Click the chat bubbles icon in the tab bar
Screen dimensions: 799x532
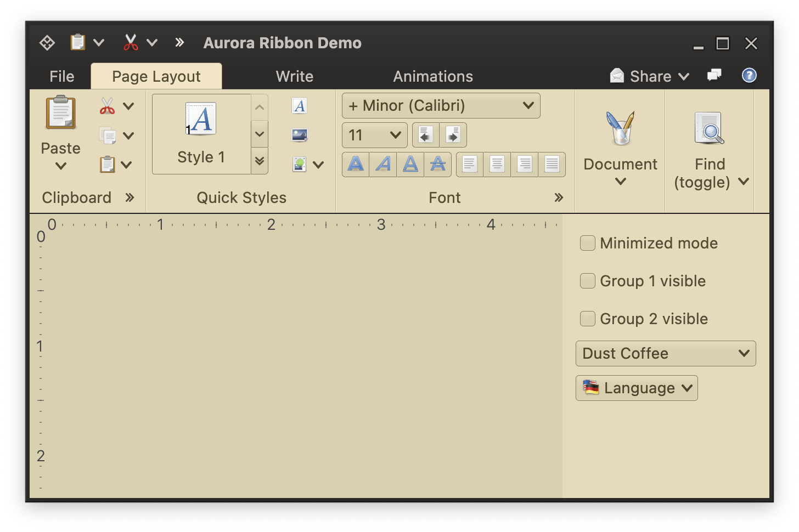pos(714,75)
